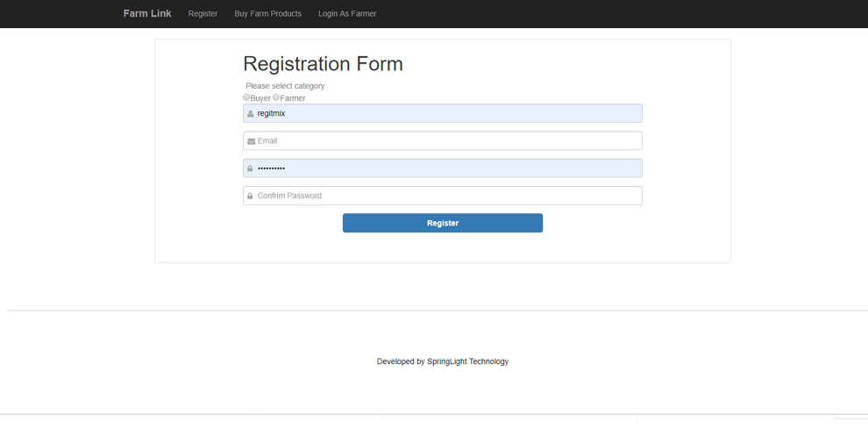The width and height of the screenshot is (868, 436).
Task: Click the Farm Link brand logo
Action: tap(147, 13)
